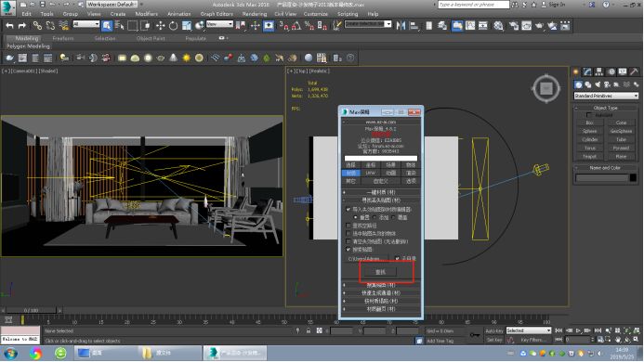Open the Create Selection Set dropdown

click(x=368, y=24)
